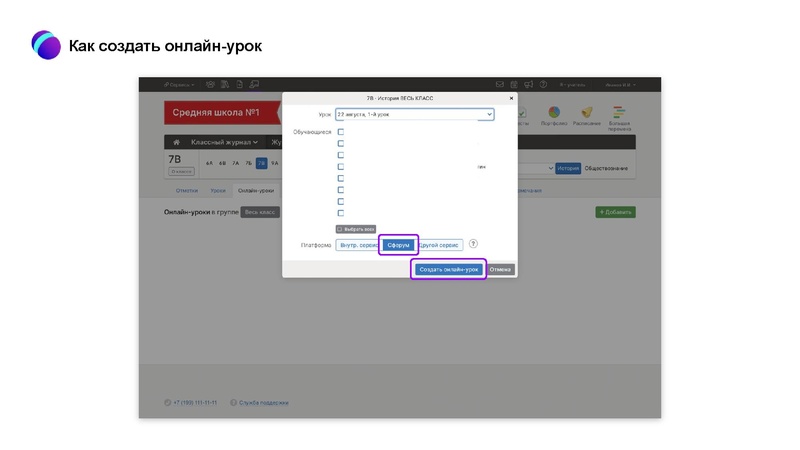This screenshot has width=800, height=450.
Task: Tick the last student checkbox in list
Action: click(341, 213)
